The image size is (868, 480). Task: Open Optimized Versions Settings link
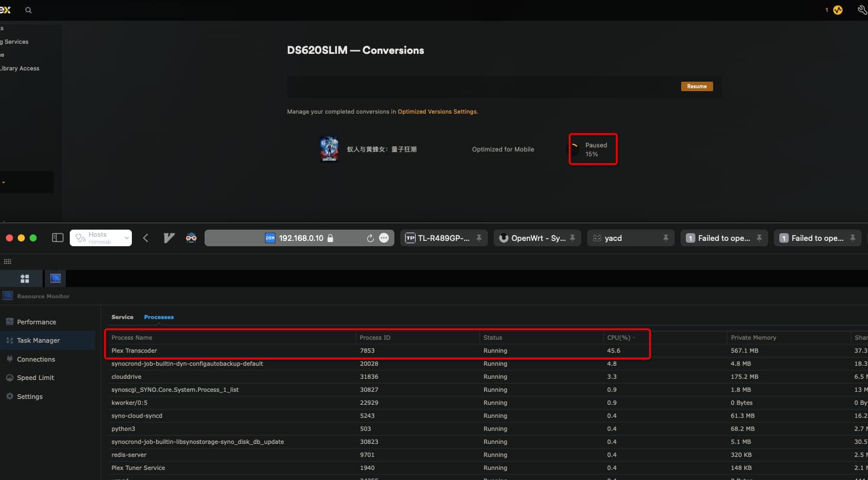coord(437,111)
